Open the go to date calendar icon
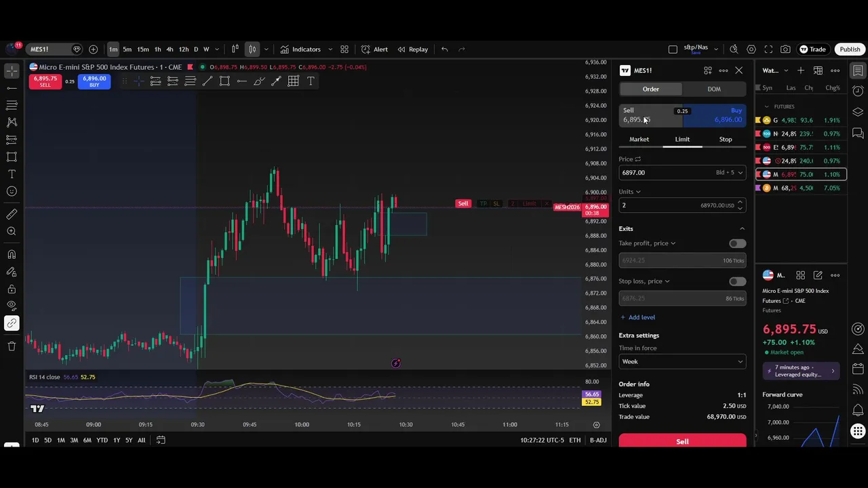 click(161, 440)
